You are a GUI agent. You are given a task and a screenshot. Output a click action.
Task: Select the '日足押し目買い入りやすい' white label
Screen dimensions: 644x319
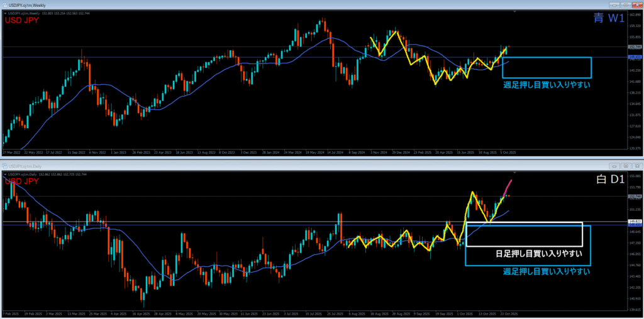point(539,254)
